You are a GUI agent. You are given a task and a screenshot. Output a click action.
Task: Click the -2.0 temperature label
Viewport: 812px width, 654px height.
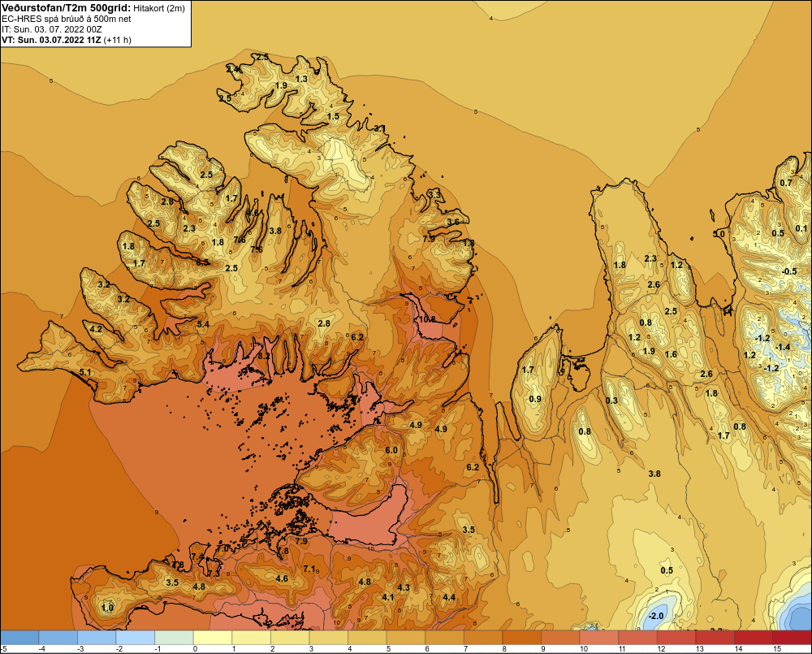[656, 616]
